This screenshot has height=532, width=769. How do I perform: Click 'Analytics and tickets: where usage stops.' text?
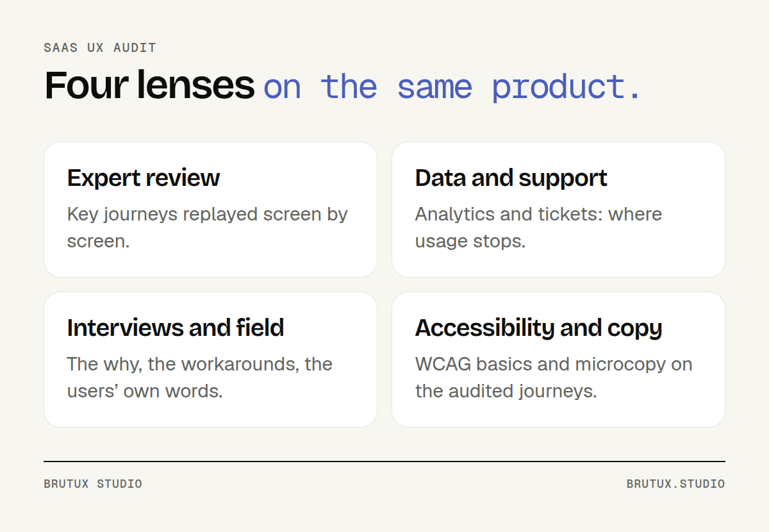(x=538, y=228)
